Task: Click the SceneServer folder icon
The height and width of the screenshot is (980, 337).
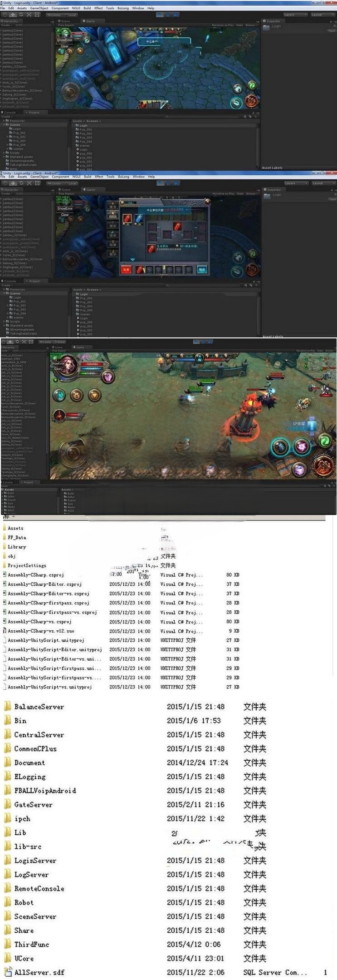Action: click(x=8, y=916)
